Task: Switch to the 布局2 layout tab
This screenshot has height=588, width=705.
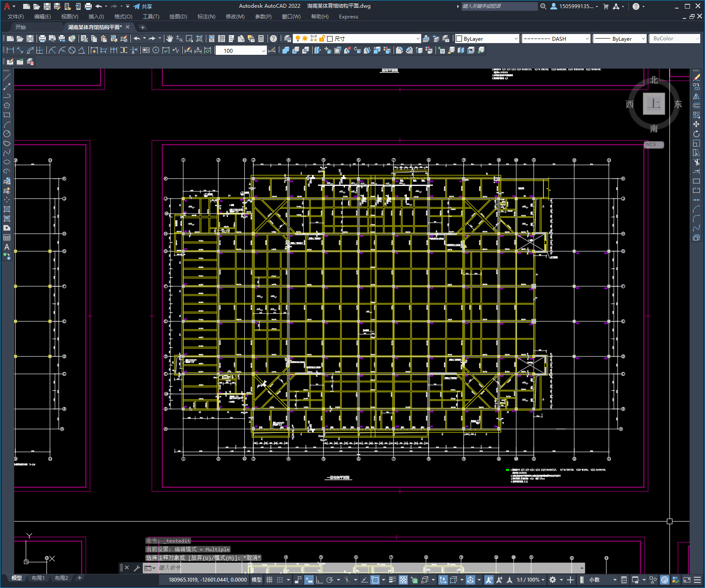Action: pos(61,578)
